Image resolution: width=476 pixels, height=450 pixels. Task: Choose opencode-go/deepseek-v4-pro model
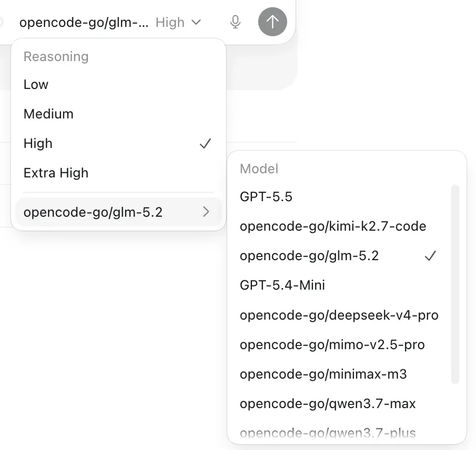click(x=340, y=315)
